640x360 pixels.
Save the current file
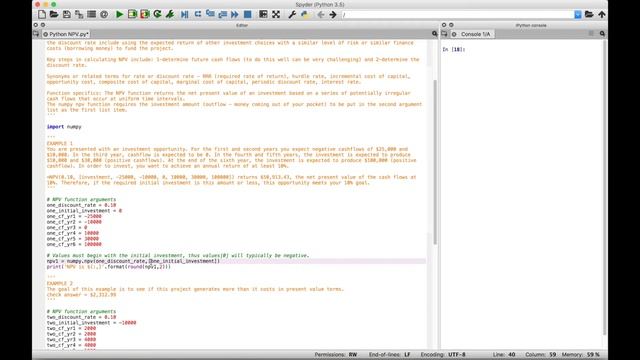pyautogui.click(x=67, y=14)
